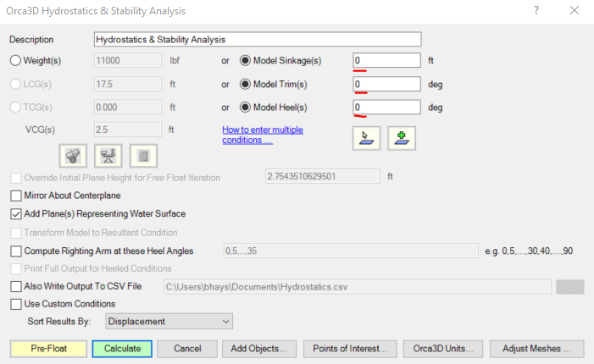594x364 pixels.
Task: Click the Model Heel value field
Action: 386,108
